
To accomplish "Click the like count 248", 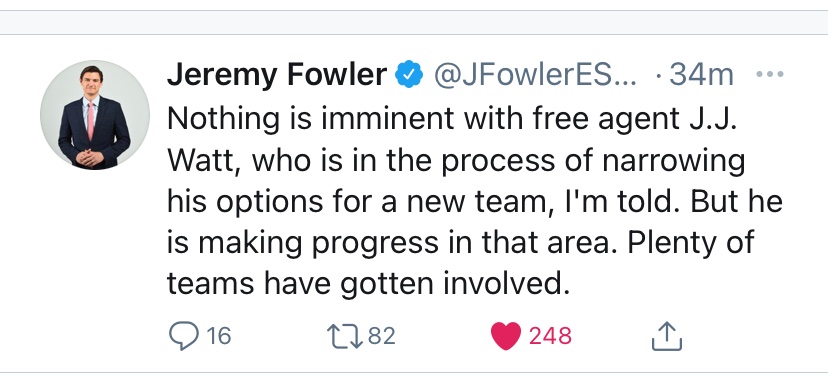I will [550, 336].
